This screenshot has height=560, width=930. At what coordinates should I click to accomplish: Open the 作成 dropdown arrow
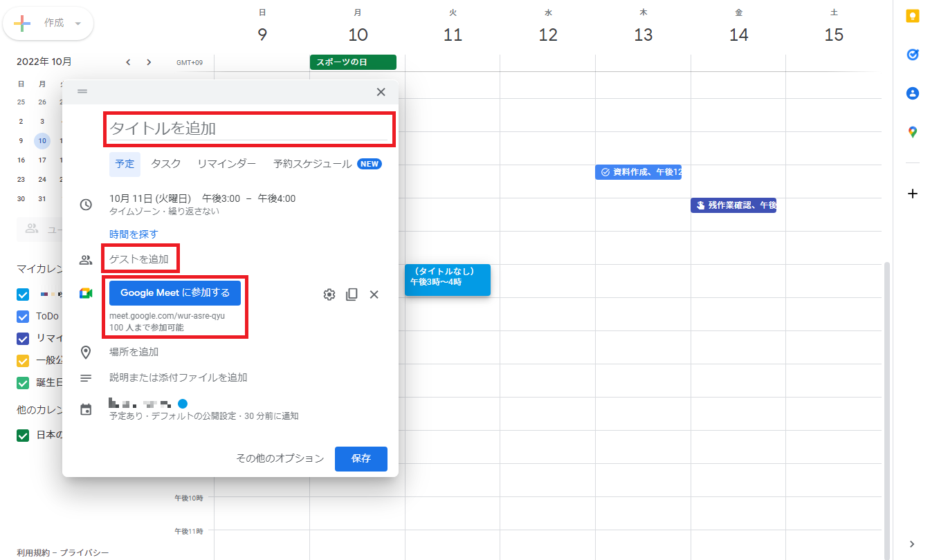point(78,24)
